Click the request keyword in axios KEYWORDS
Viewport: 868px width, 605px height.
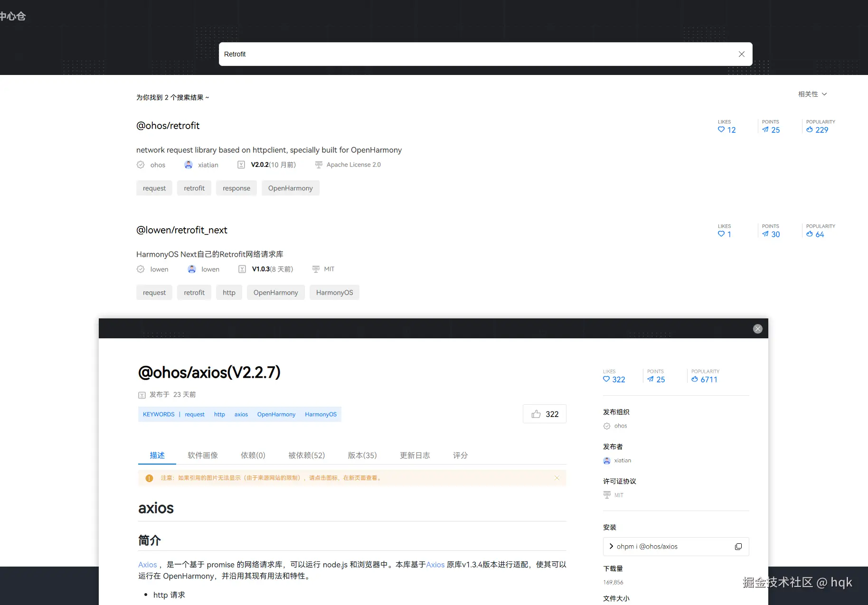[195, 414]
